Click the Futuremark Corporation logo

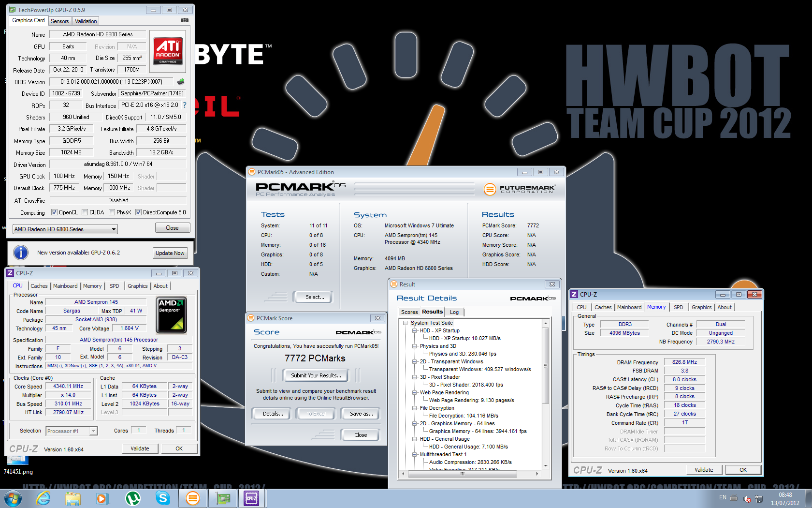click(x=519, y=189)
